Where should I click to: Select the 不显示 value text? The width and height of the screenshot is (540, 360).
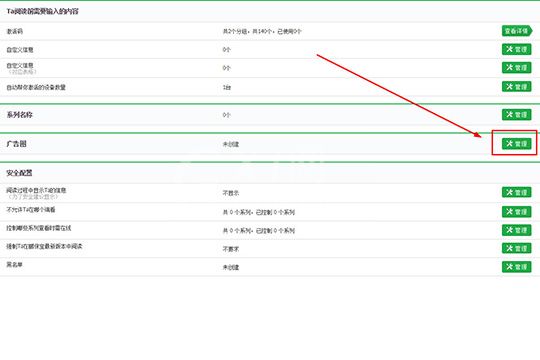[231, 193]
